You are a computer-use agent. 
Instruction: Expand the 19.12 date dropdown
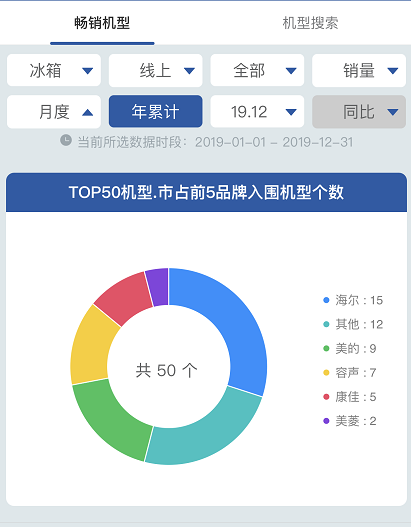[x=257, y=112]
